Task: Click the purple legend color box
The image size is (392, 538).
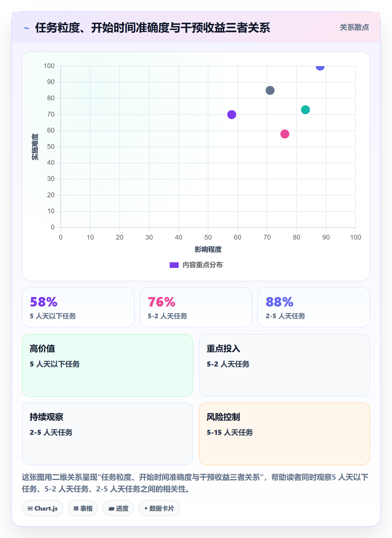Action: (x=174, y=265)
